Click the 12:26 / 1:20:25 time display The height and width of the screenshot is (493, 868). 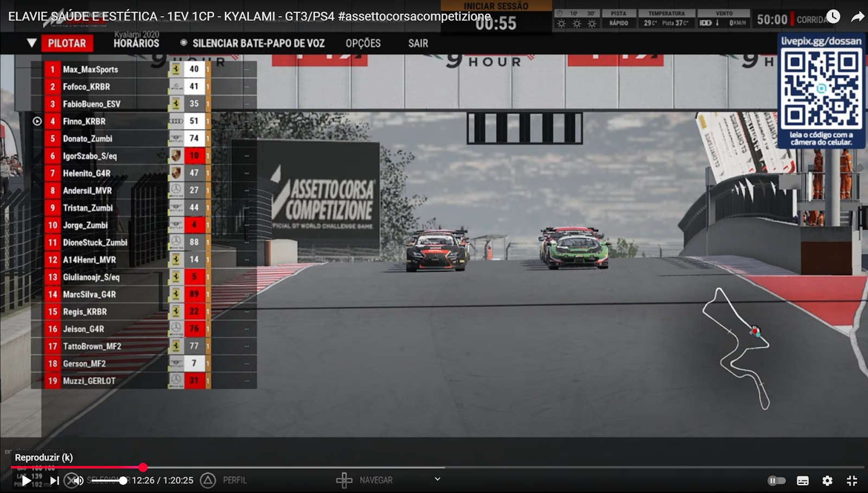click(x=163, y=481)
